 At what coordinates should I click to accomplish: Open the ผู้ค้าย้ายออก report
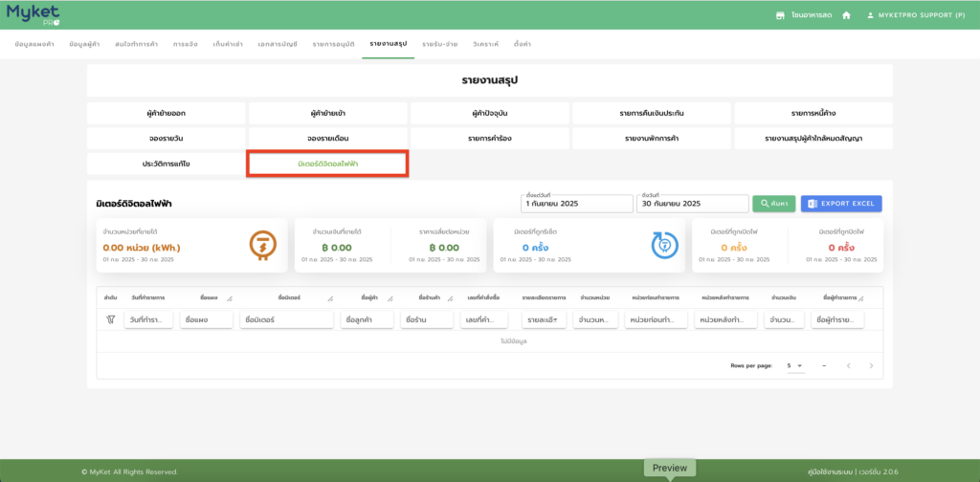click(167, 114)
